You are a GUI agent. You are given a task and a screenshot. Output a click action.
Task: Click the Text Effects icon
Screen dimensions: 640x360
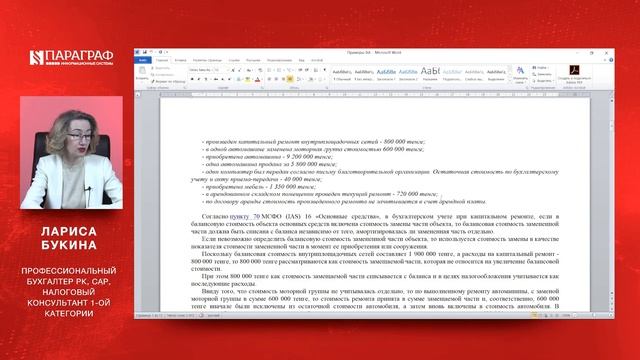(x=238, y=79)
